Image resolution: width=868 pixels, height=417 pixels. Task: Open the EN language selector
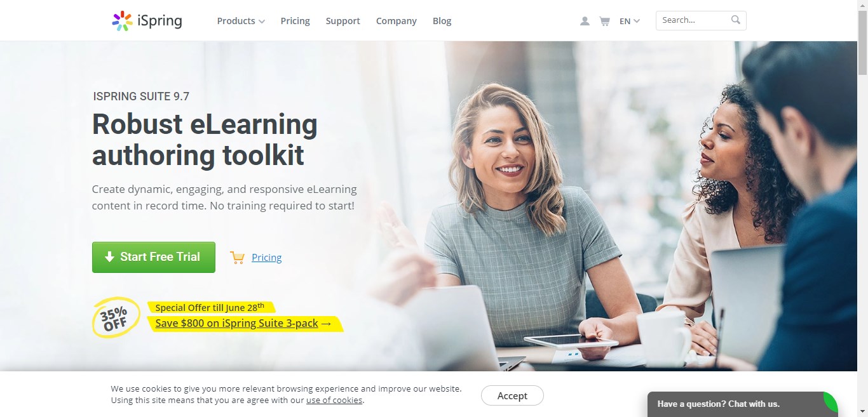(630, 21)
